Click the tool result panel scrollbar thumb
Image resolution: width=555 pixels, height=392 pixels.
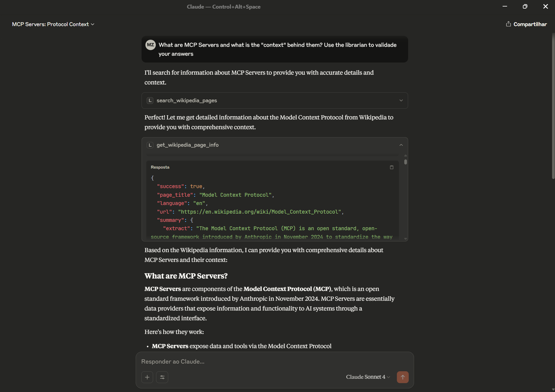pos(405,162)
